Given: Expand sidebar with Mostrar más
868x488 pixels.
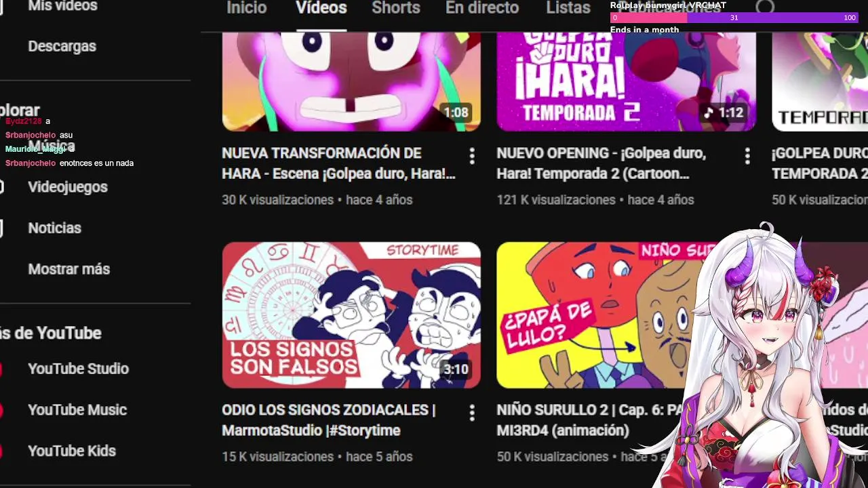Looking at the screenshot, I should (68, 269).
